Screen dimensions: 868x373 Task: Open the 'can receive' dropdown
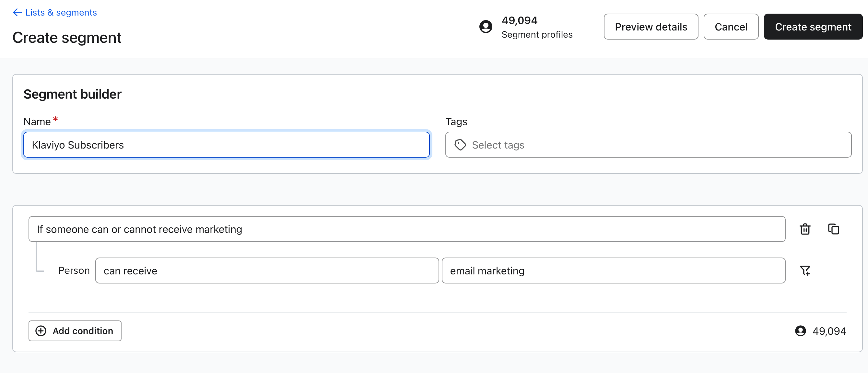(x=267, y=270)
